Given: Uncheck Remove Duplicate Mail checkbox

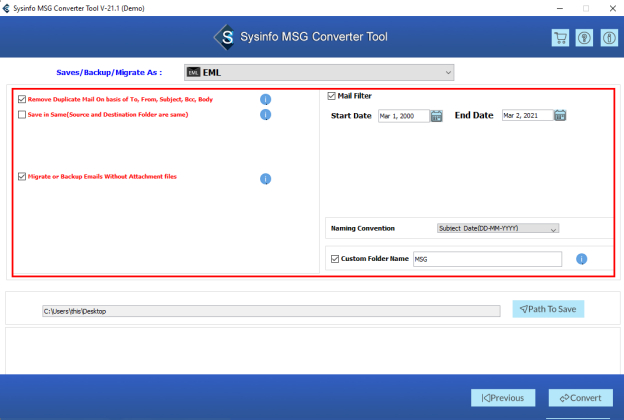Looking at the screenshot, I should pyautogui.click(x=22, y=100).
